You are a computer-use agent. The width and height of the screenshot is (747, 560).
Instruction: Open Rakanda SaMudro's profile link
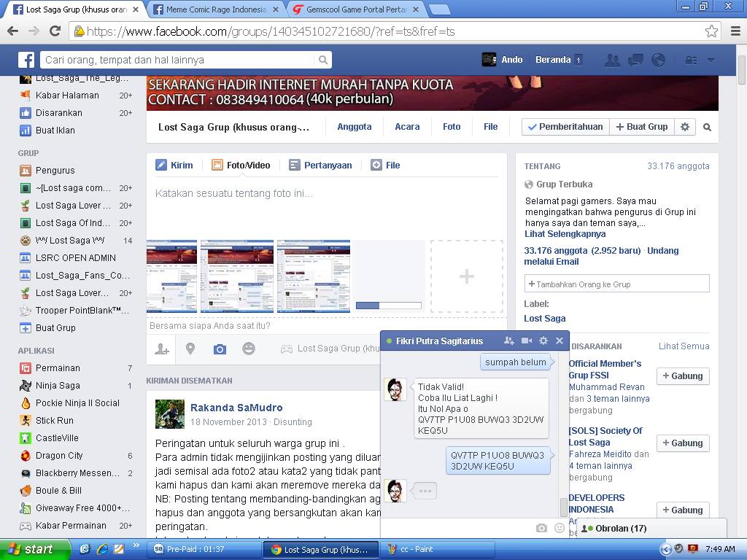coord(236,408)
